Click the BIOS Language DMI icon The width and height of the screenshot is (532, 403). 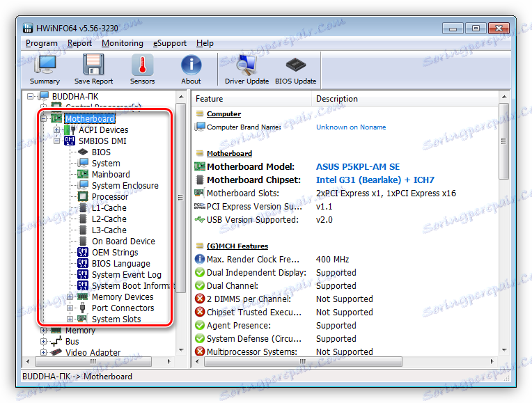[83, 263]
